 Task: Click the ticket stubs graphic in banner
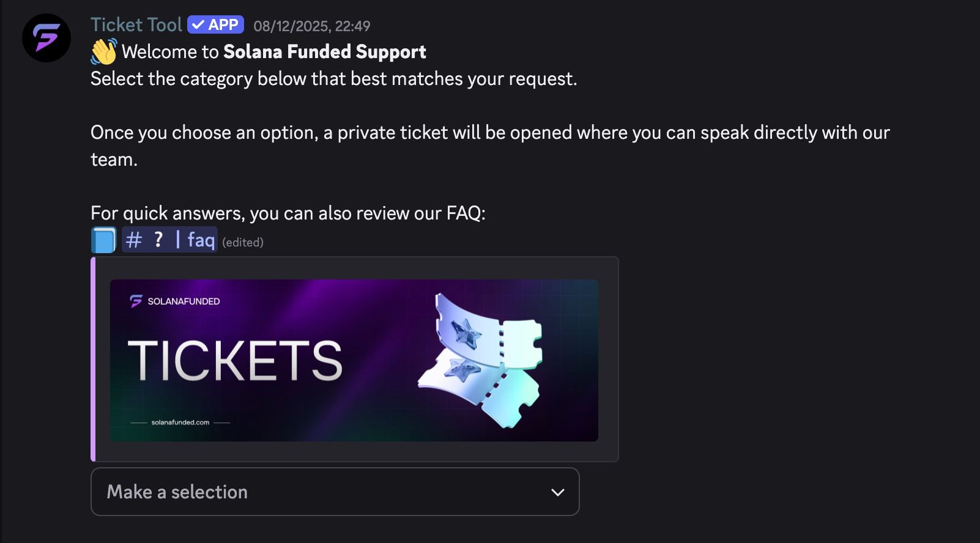pyautogui.click(x=480, y=361)
